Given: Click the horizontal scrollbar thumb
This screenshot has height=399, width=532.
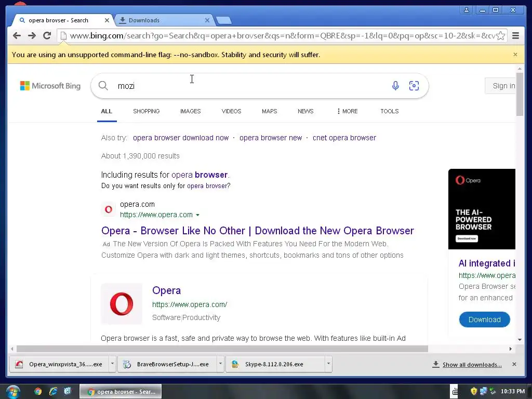Looking at the screenshot, I should (x=222, y=349).
